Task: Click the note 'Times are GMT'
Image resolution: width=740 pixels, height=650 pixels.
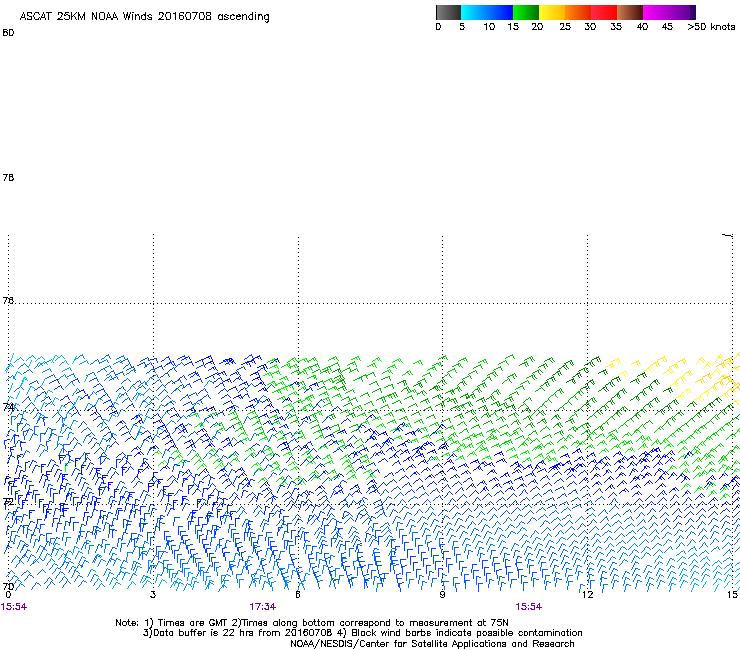Action: click(192, 623)
